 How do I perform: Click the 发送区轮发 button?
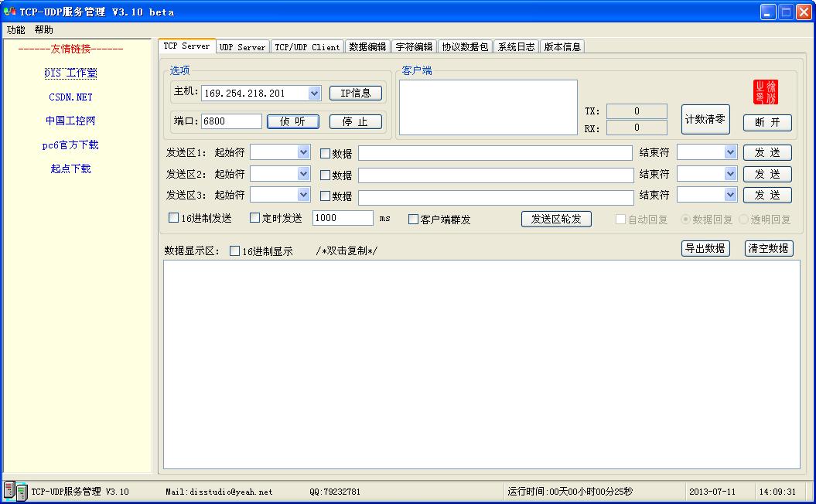(x=556, y=219)
